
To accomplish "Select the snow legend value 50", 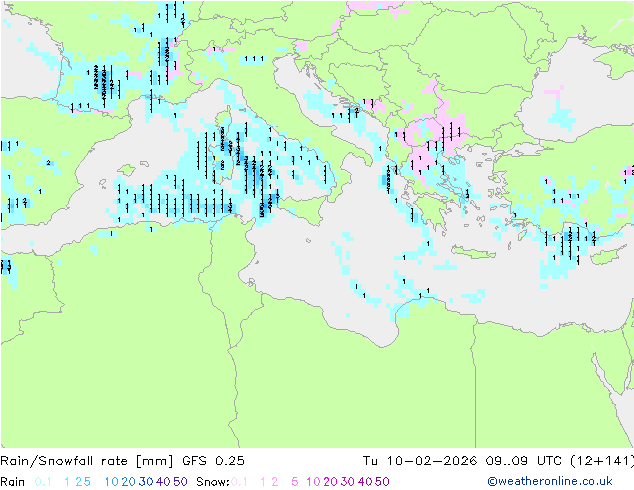I will pyautogui.click(x=383, y=482).
